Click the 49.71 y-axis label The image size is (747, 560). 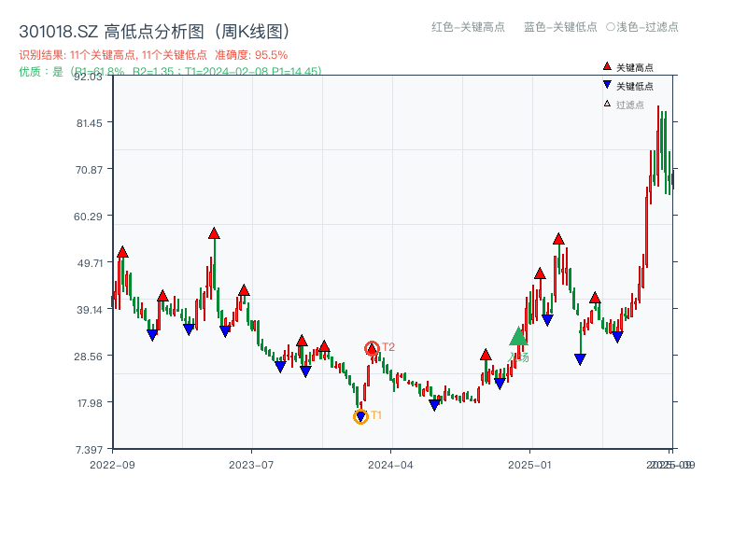pos(90,263)
